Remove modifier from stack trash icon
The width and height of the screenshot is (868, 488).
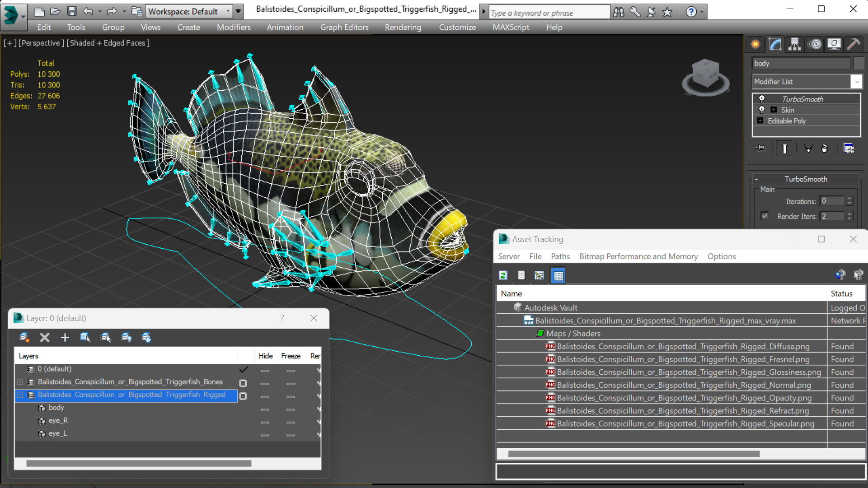click(x=824, y=149)
